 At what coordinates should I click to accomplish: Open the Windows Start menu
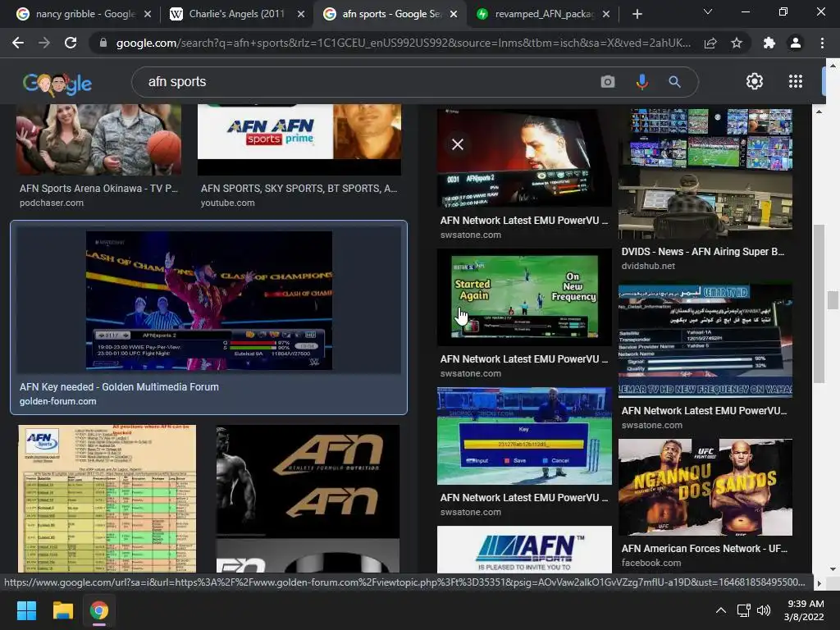pos(26,610)
